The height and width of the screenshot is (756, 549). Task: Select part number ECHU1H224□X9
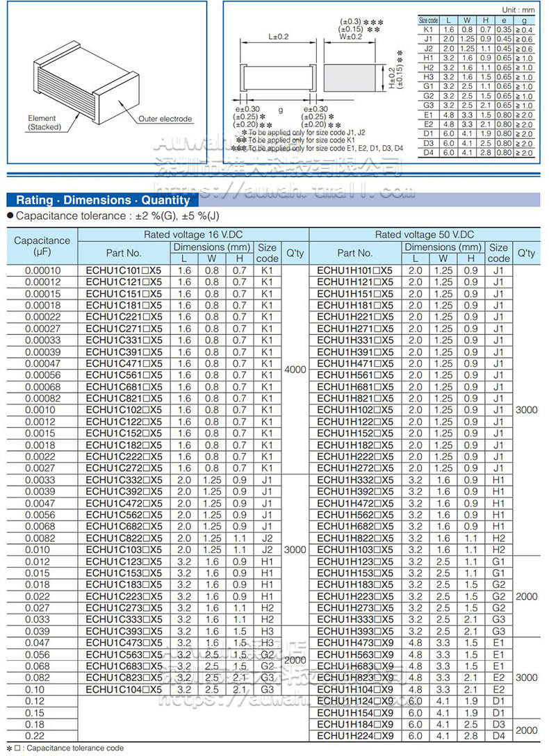(x=355, y=736)
